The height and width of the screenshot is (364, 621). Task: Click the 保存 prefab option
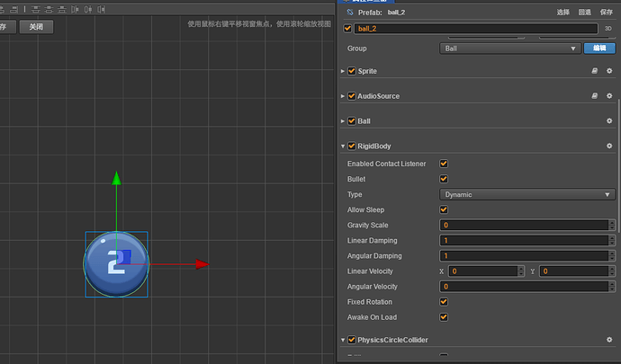(606, 13)
